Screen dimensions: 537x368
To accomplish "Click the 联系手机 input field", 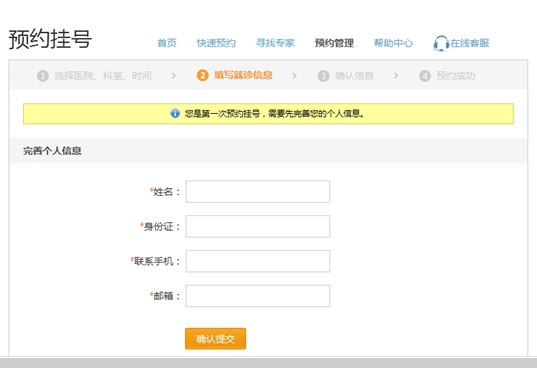I will (x=258, y=261).
